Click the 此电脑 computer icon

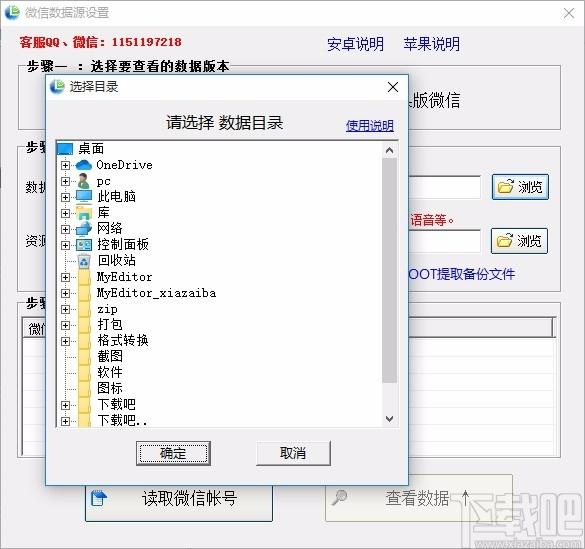tap(84, 197)
